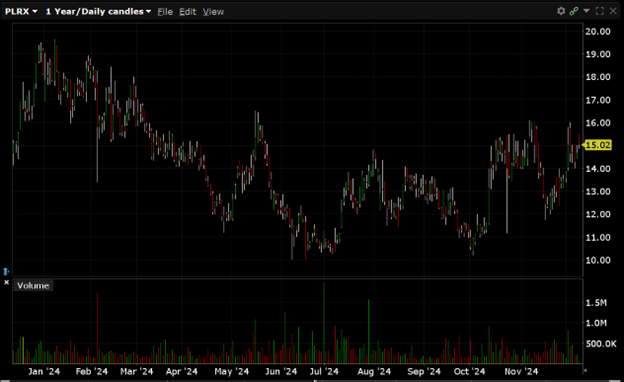Click the 1.5M volume axis label

(596, 303)
